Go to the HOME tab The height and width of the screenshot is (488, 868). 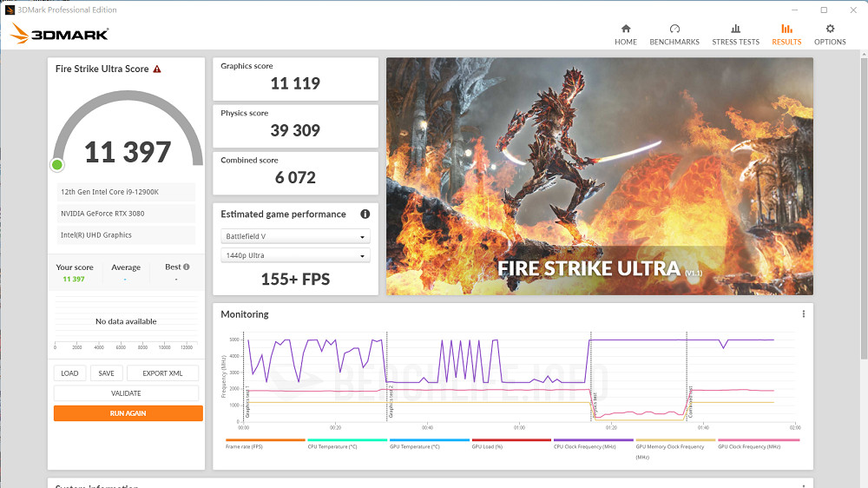[x=626, y=35]
